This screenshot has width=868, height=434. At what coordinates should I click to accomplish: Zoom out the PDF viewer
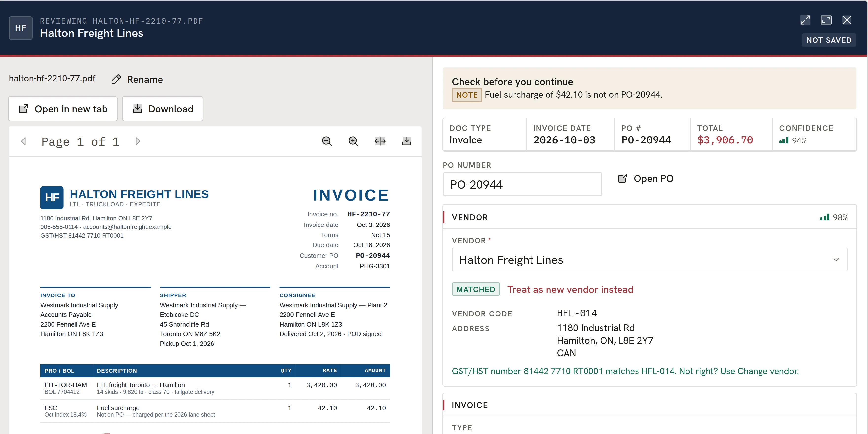[326, 141]
